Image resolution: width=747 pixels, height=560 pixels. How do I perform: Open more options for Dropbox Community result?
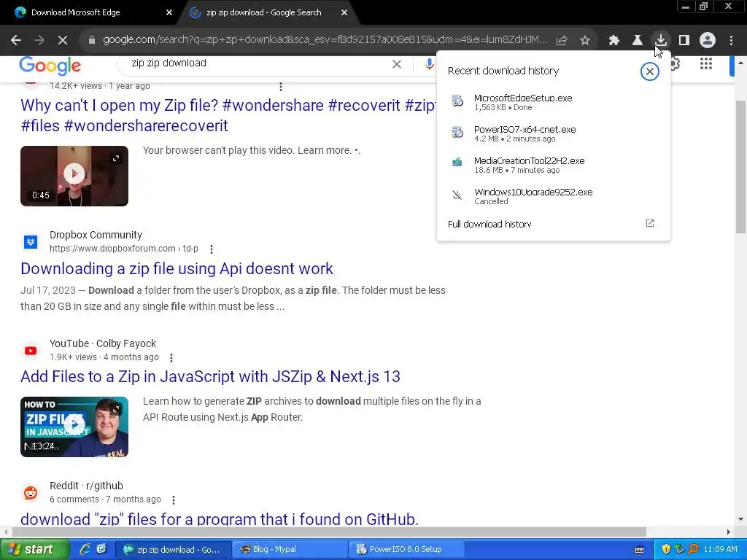pyautogui.click(x=212, y=249)
